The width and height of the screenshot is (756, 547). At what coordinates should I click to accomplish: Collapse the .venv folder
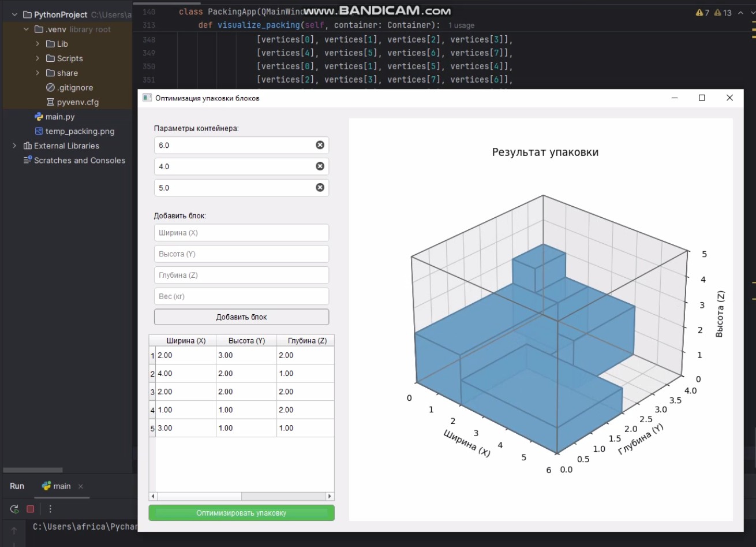tap(26, 29)
